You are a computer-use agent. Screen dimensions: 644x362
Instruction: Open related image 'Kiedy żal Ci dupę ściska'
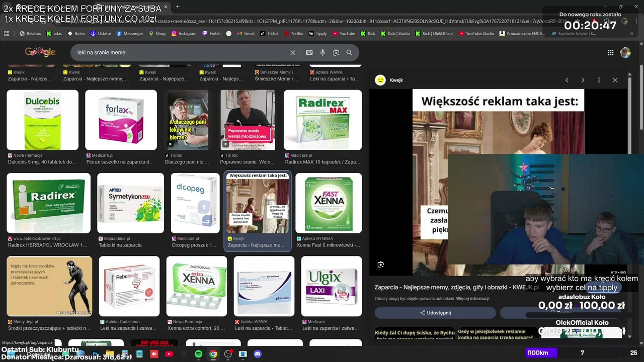pos(415,333)
